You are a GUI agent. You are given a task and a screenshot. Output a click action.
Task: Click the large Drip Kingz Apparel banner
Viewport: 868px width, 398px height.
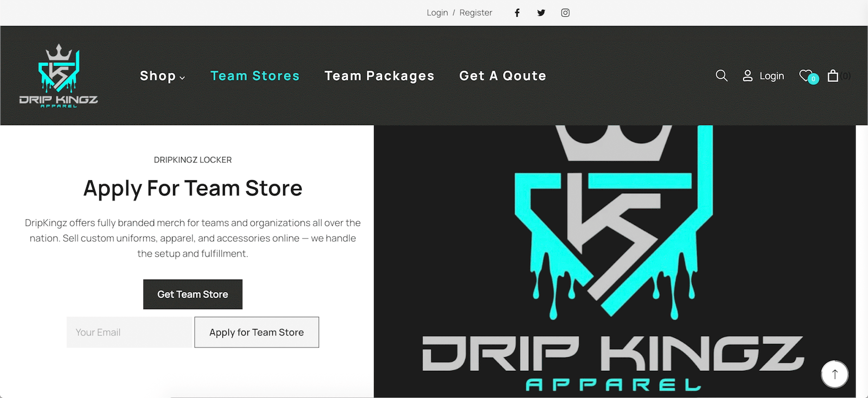[615, 261]
